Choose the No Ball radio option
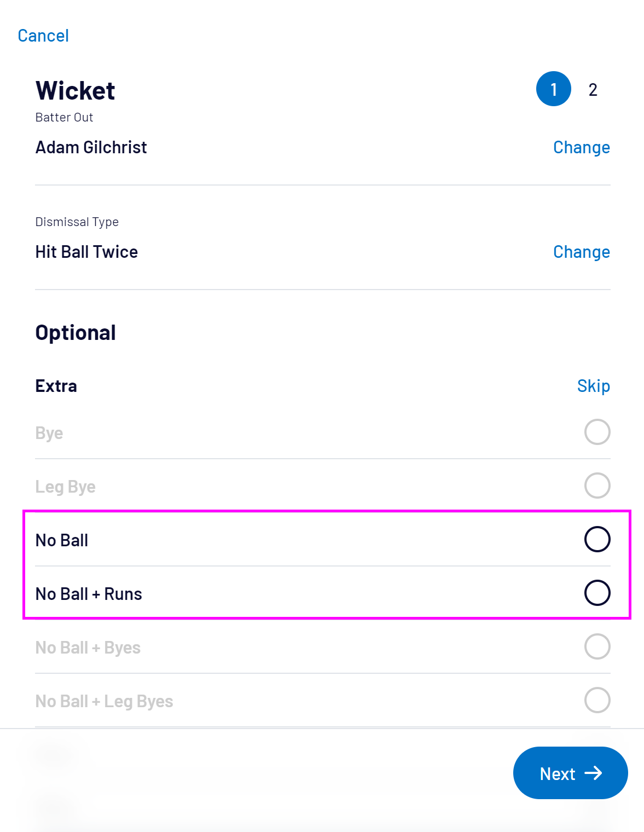644x832 pixels. tap(597, 539)
